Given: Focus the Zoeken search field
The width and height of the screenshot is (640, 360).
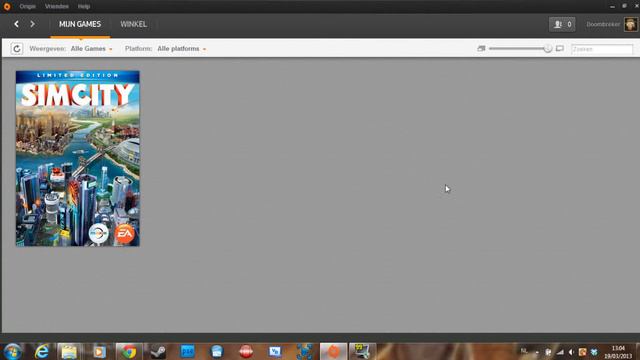Looking at the screenshot, I should tap(602, 49).
